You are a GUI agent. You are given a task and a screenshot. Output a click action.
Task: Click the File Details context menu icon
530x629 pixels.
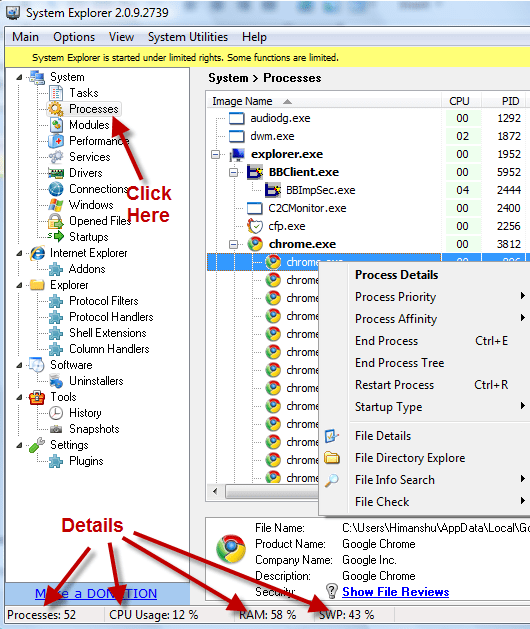[331, 436]
